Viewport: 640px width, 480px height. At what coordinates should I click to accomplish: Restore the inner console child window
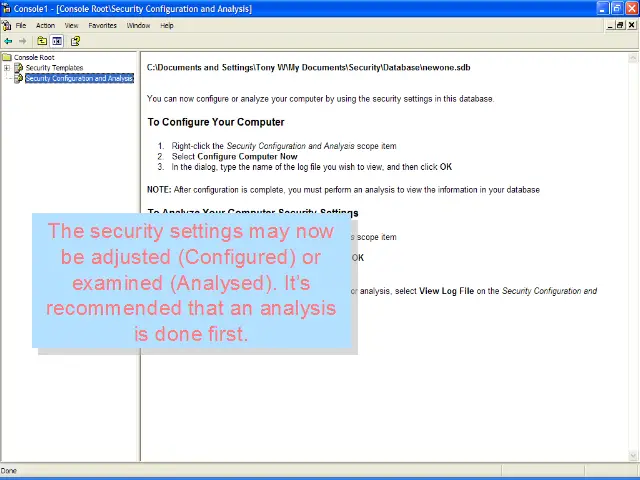click(x=620, y=25)
